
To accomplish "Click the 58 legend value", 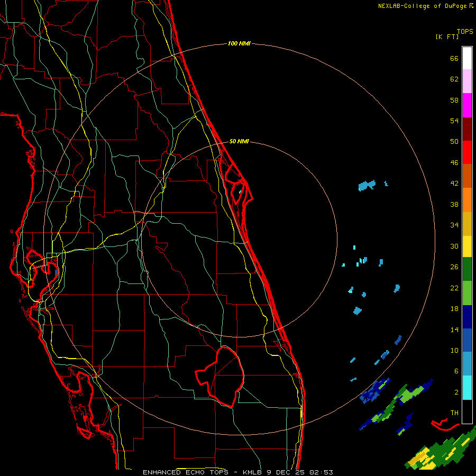I will point(454,100).
